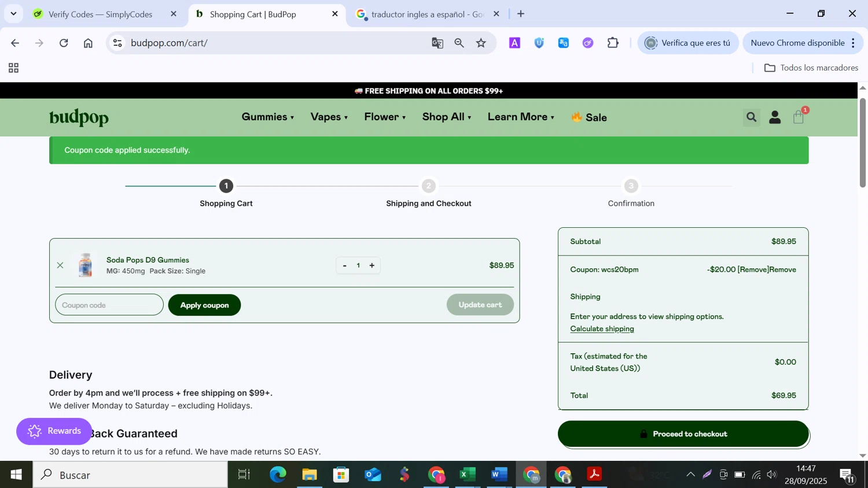868x488 pixels.
Task: Open the Bitwarden shield extension
Action: point(539,43)
